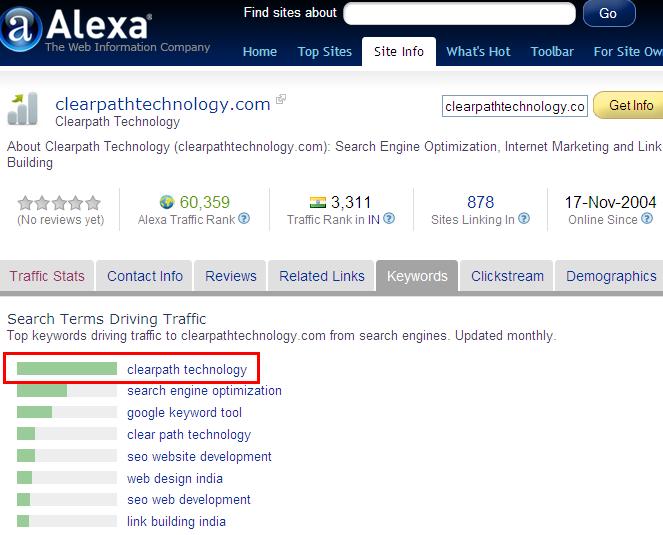The height and width of the screenshot is (535, 663).
Task: Click the google keyword tool link
Action: [184, 412]
